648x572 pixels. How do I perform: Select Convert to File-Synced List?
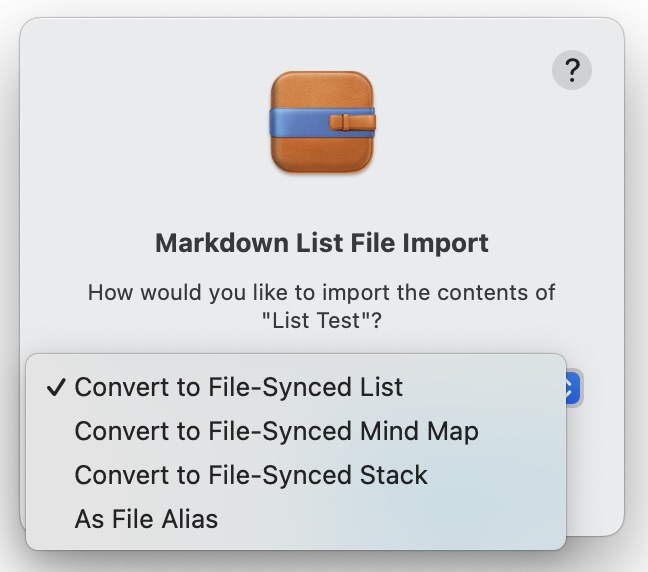pos(239,387)
